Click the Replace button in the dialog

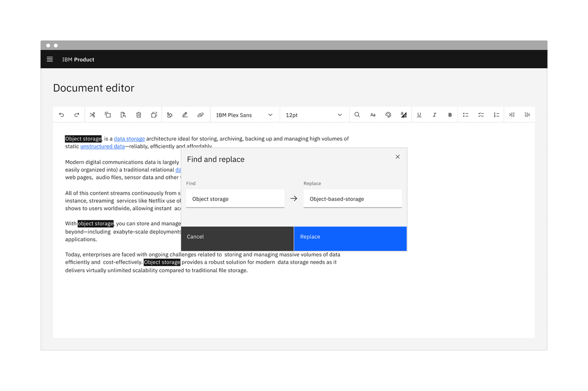click(350, 238)
